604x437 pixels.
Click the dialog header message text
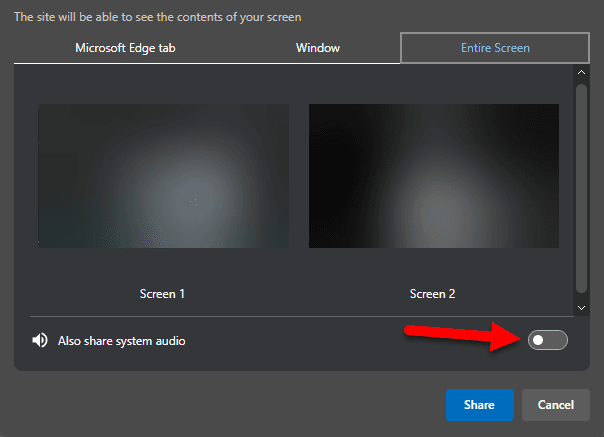(157, 17)
